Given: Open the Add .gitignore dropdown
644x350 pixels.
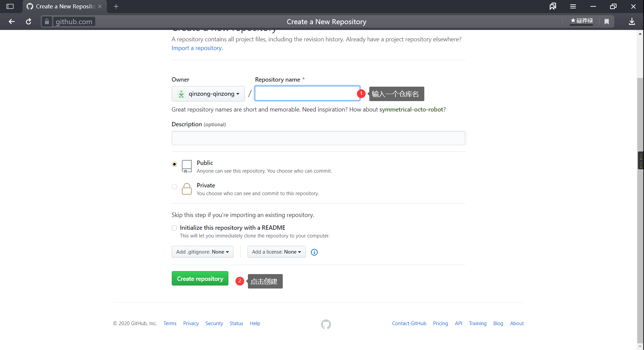Looking at the screenshot, I should pos(202,252).
